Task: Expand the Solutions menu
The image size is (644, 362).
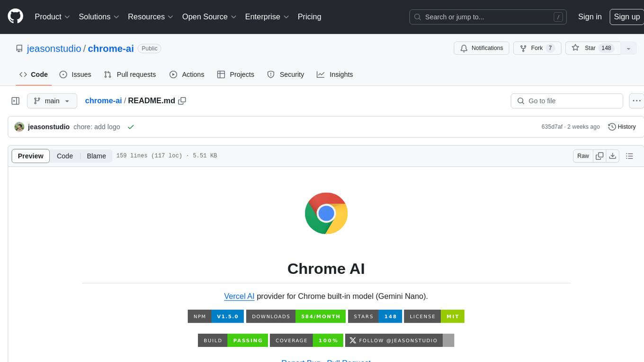Action: click(99, 17)
